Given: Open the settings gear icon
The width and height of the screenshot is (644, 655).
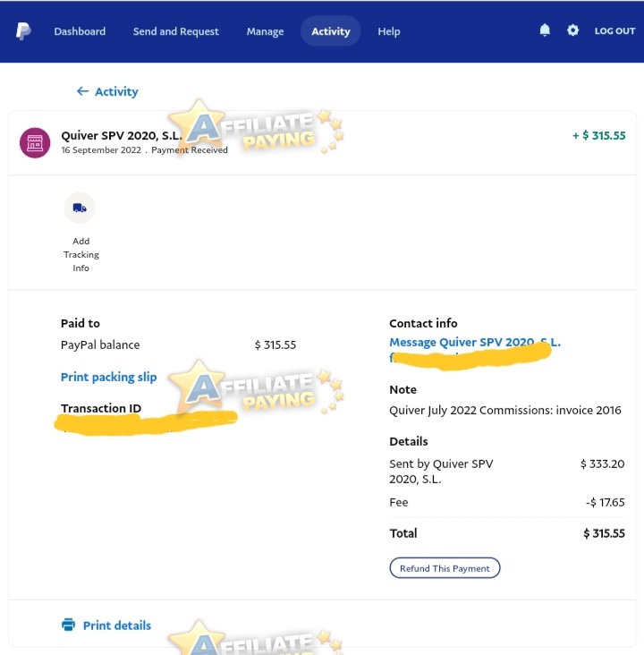Looking at the screenshot, I should 572,30.
